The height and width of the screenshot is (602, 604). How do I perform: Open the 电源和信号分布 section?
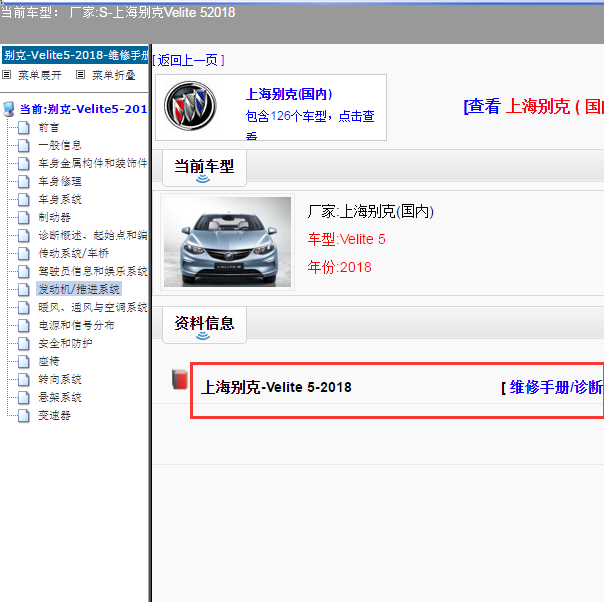pos(76,325)
